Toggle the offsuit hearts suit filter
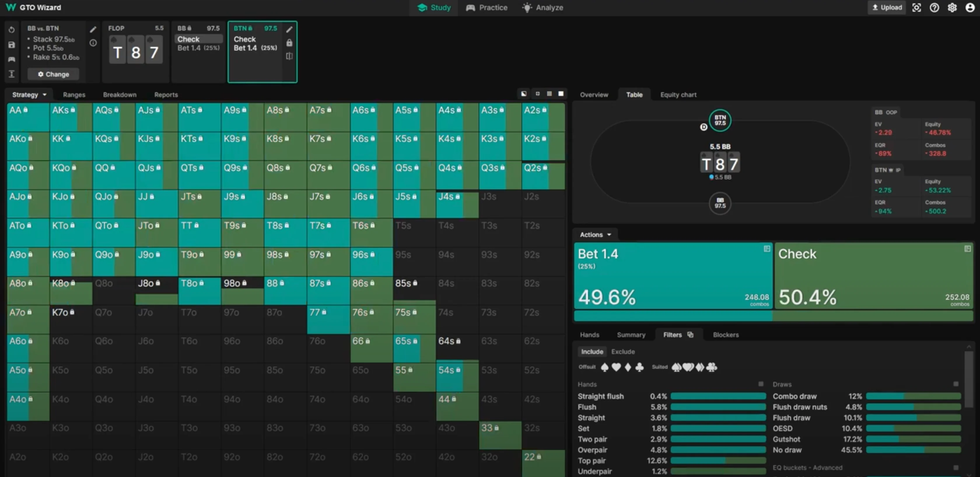980x477 pixels. point(616,367)
